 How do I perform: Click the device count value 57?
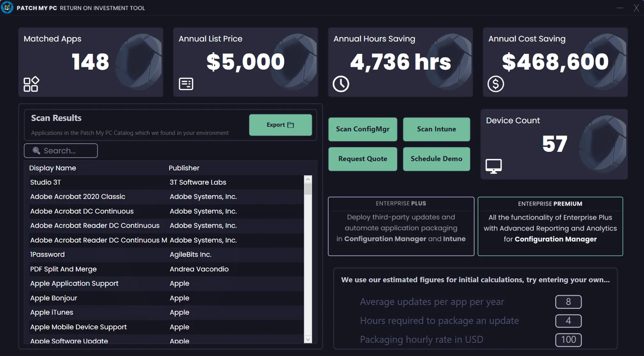(x=555, y=144)
